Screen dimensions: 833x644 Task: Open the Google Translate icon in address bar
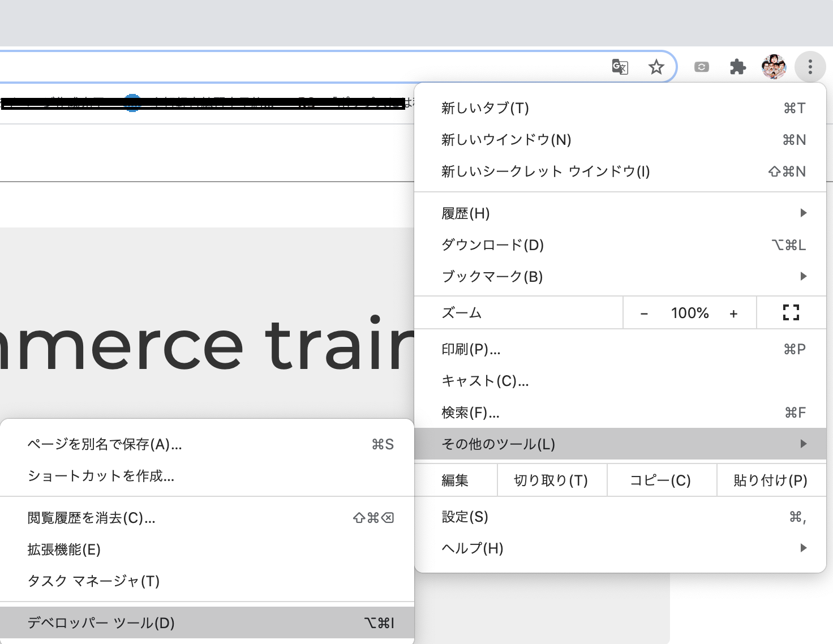(x=620, y=66)
